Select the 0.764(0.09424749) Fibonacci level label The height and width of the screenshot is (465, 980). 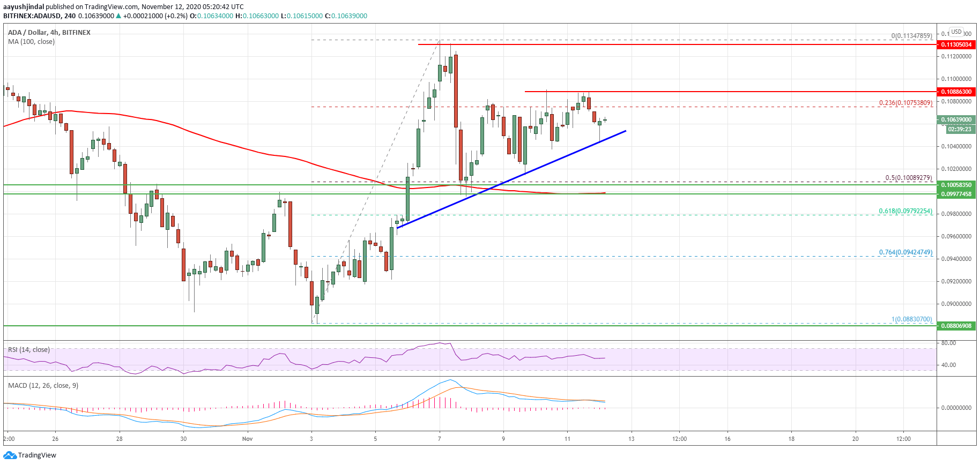pos(905,252)
